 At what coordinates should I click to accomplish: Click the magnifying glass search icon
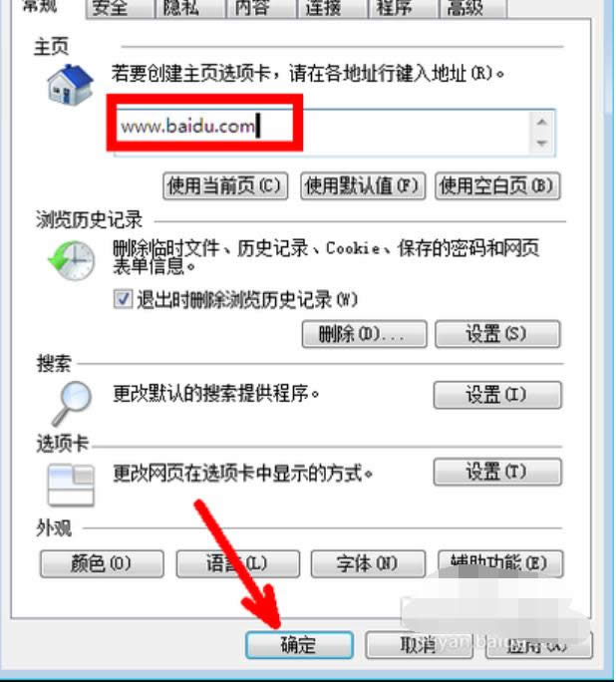(72, 403)
